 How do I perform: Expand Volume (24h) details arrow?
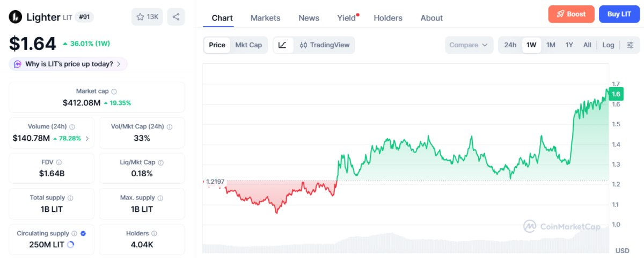(87, 138)
